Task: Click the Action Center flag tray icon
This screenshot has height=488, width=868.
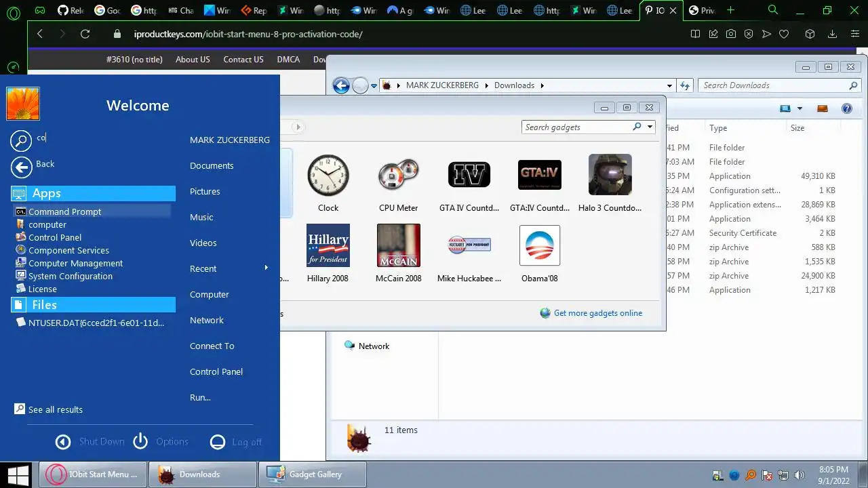Action: (x=767, y=476)
